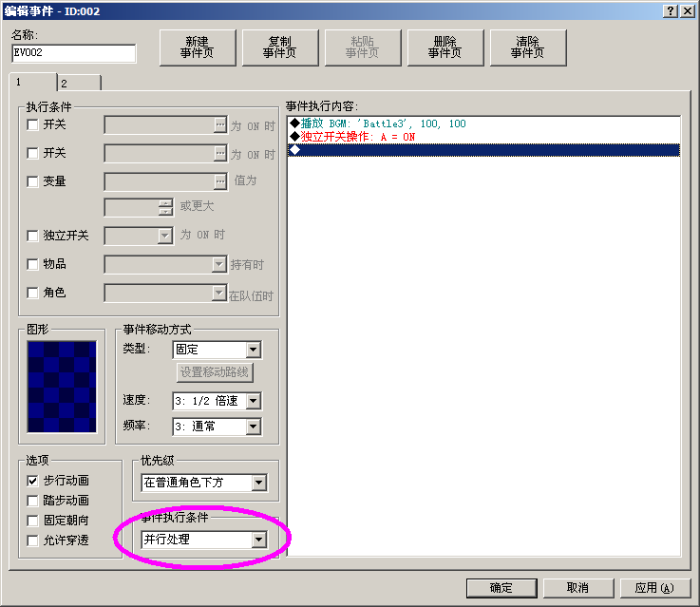Image resolution: width=700 pixels, height=607 pixels.
Task: Uncheck the 步行动画 walking animation option
Action: [x=32, y=481]
